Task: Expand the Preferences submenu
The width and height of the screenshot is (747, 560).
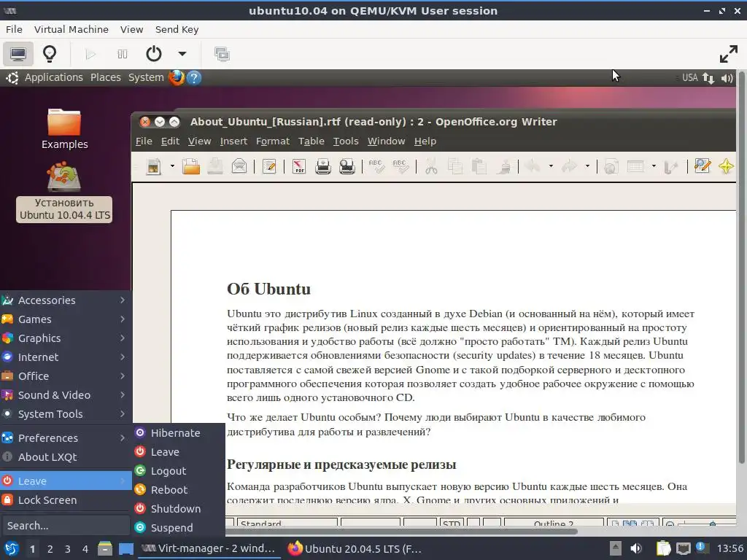Action: coord(65,438)
